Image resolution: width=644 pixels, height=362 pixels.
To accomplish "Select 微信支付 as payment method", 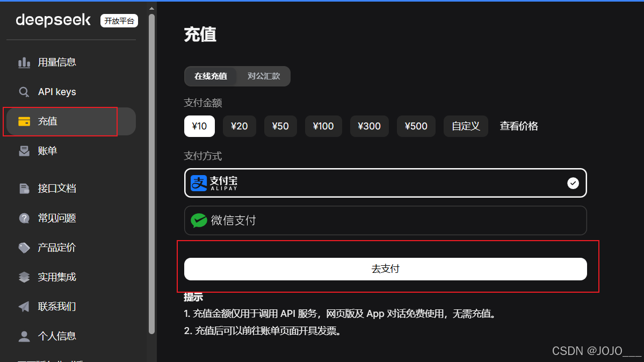I will click(x=385, y=221).
